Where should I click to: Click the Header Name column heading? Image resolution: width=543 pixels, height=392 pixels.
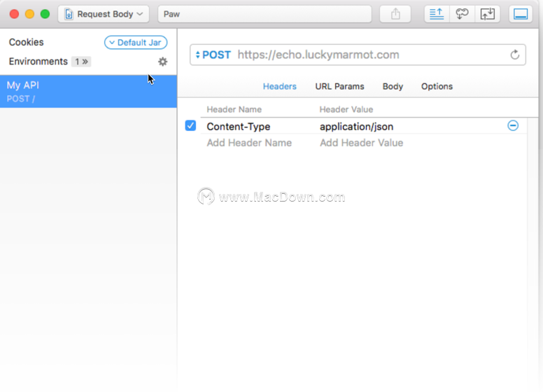(234, 109)
